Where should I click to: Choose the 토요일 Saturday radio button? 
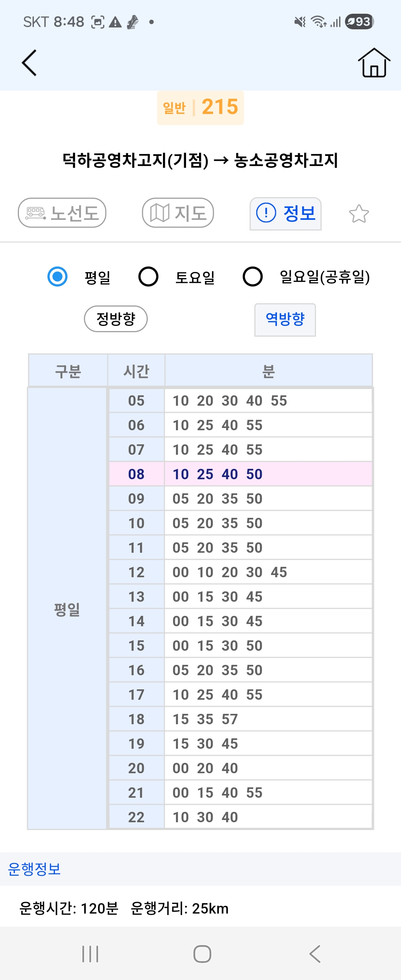[x=149, y=276]
